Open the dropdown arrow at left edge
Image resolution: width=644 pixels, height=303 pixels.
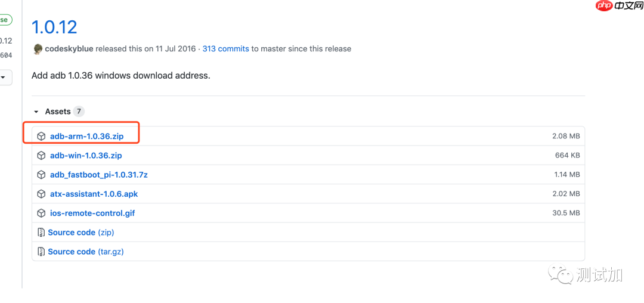pos(3,77)
